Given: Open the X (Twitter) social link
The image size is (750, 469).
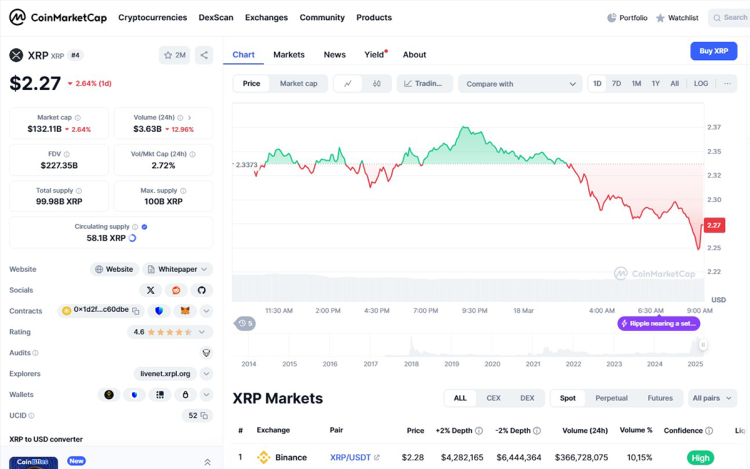Looking at the screenshot, I should (x=151, y=290).
